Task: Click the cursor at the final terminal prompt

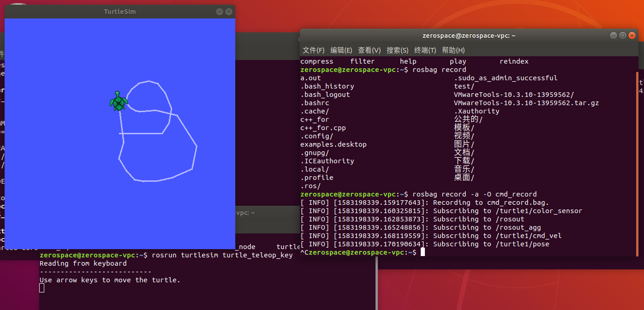Action: click(423, 252)
